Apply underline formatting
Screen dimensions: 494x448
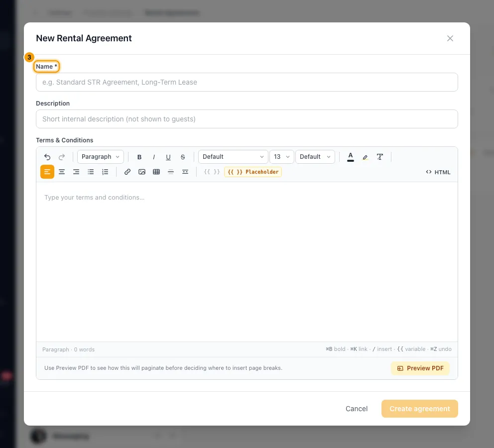(x=168, y=157)
